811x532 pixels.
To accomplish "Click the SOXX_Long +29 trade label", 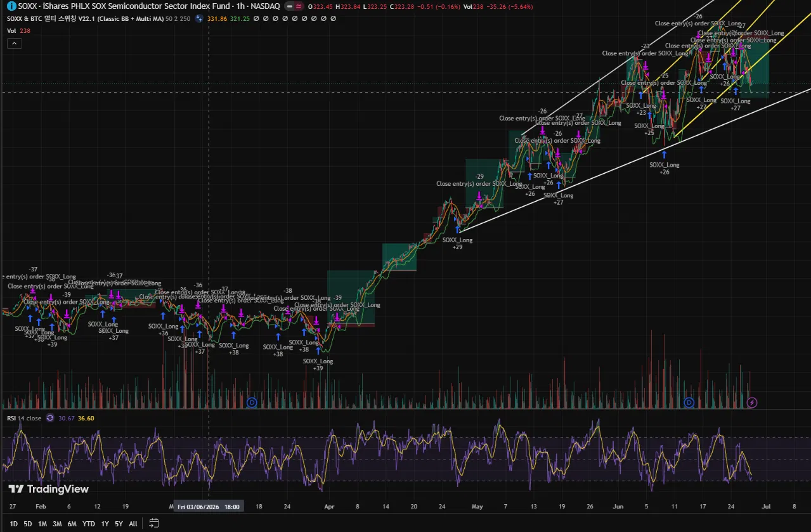I will pyautogui.click(x=457, y=243).
